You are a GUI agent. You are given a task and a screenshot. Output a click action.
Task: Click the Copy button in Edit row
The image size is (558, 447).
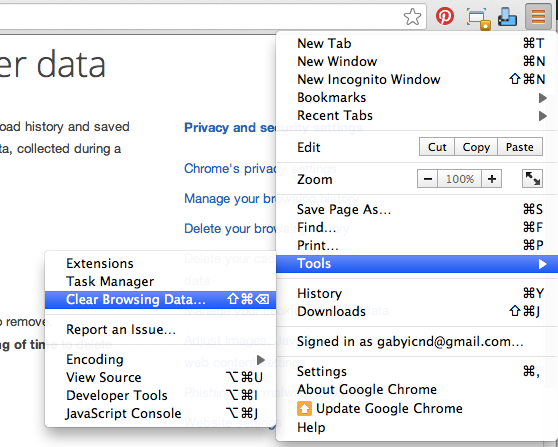point(476,147)
